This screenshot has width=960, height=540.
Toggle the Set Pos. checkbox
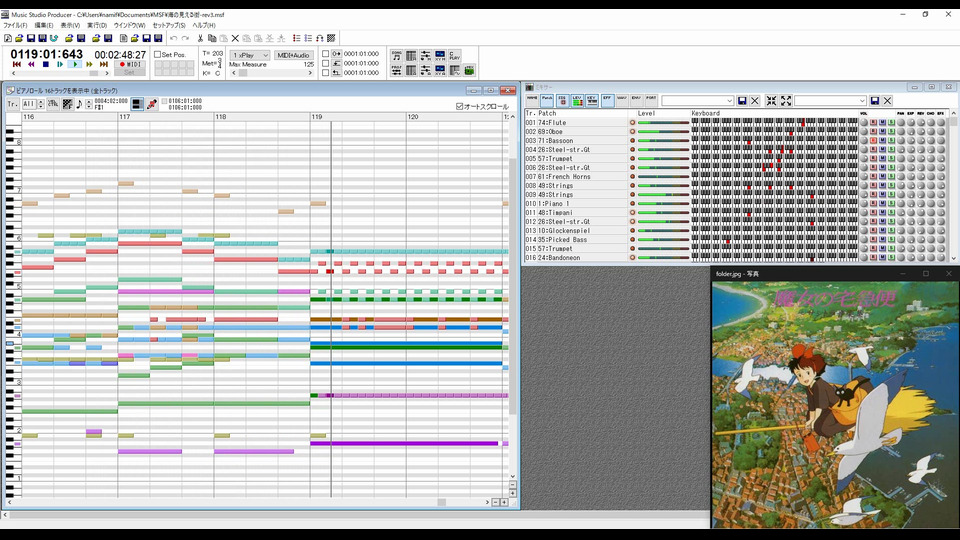coord(157,54)
